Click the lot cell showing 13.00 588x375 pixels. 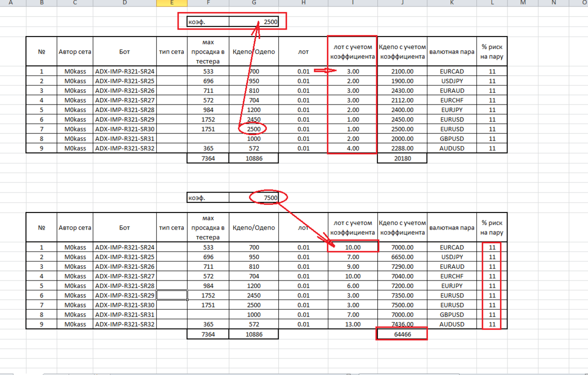pos(352,324)
